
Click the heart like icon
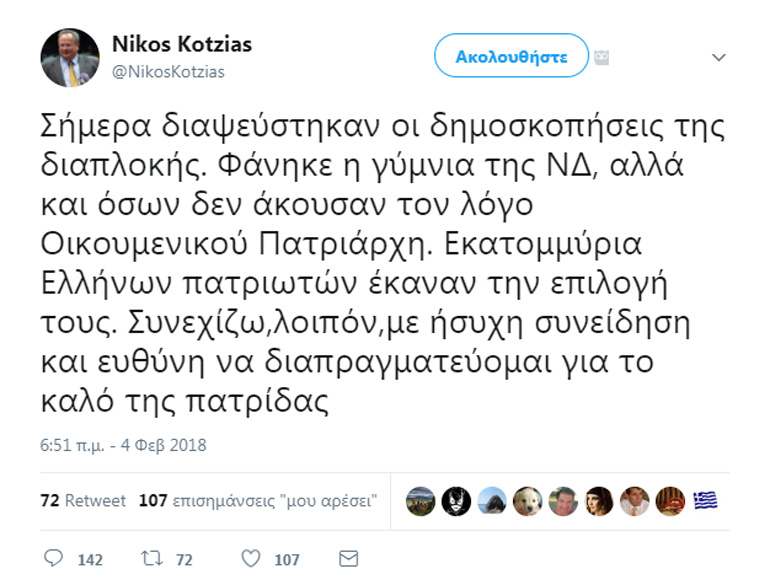pyautogui.click(x=251, y=558)
